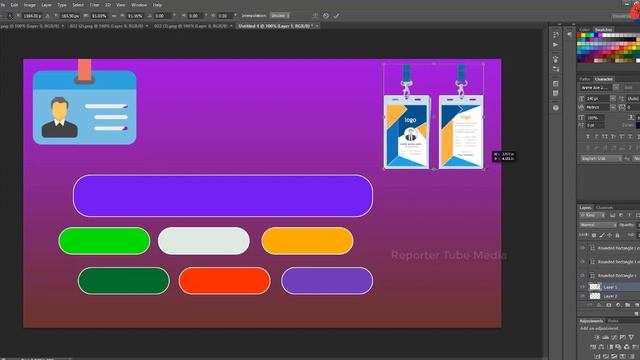Add a Color Balance adjustment
Image resolution: width=640 pixels, height=360 pixels.
pos(601,347)
